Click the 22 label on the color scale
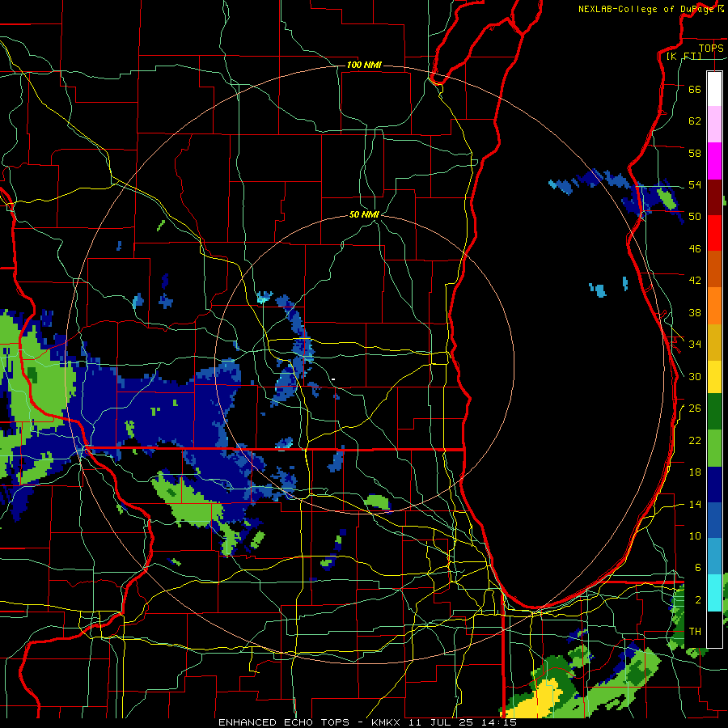728x728 pixels. coord(695,441)
